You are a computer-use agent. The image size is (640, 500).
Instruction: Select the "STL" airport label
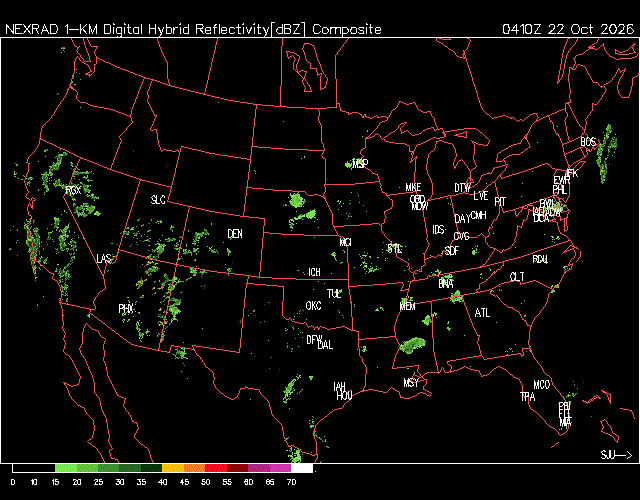(x=394, y=249)
